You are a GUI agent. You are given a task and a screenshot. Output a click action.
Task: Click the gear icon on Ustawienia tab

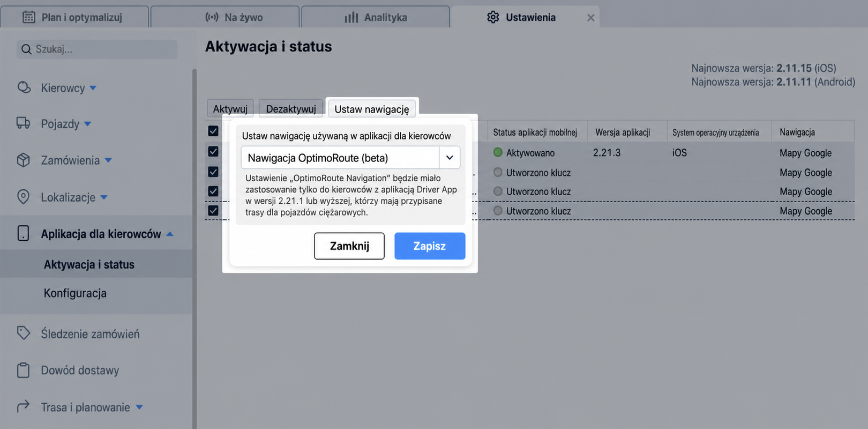click(x=493, y=17)
